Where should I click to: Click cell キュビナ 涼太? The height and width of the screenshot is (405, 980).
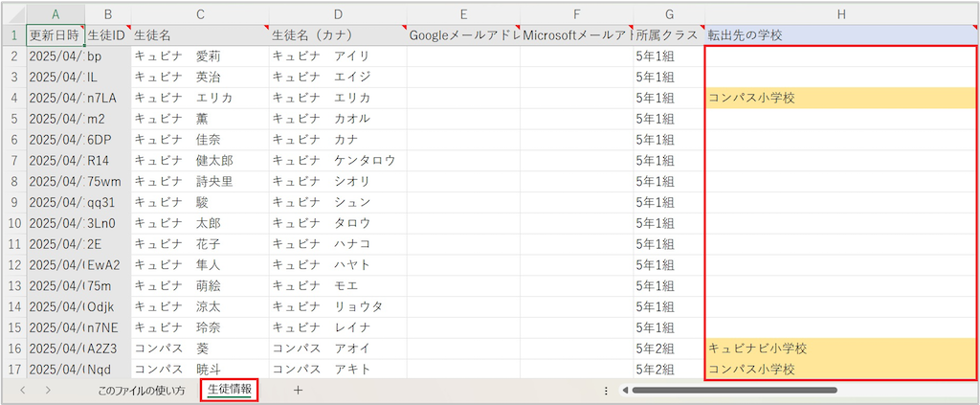pyautogui.click(x=200, y=306)
